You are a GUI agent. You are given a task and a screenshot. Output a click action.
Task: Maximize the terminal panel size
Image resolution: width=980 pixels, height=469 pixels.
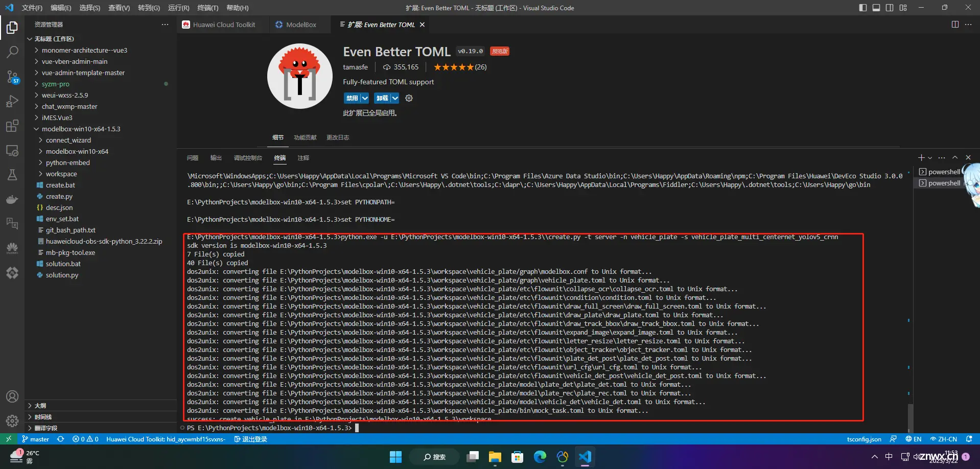(x=955, y=157)
